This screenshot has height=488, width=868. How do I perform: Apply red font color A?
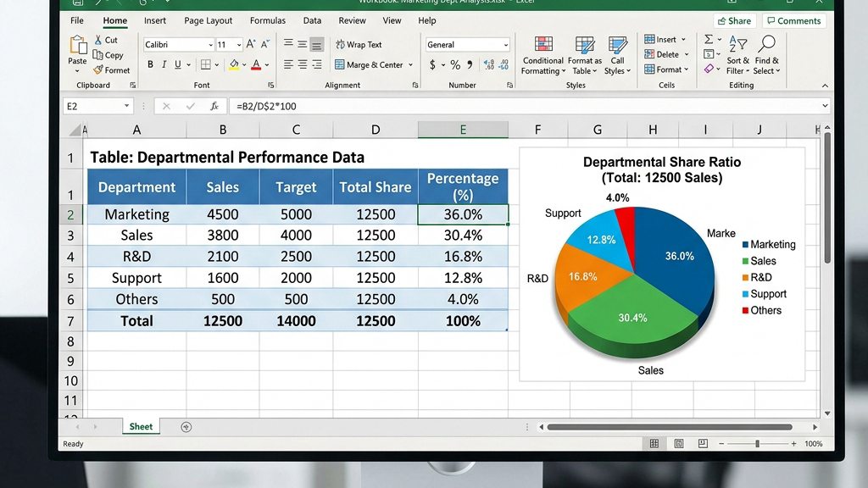click(256, 64)
